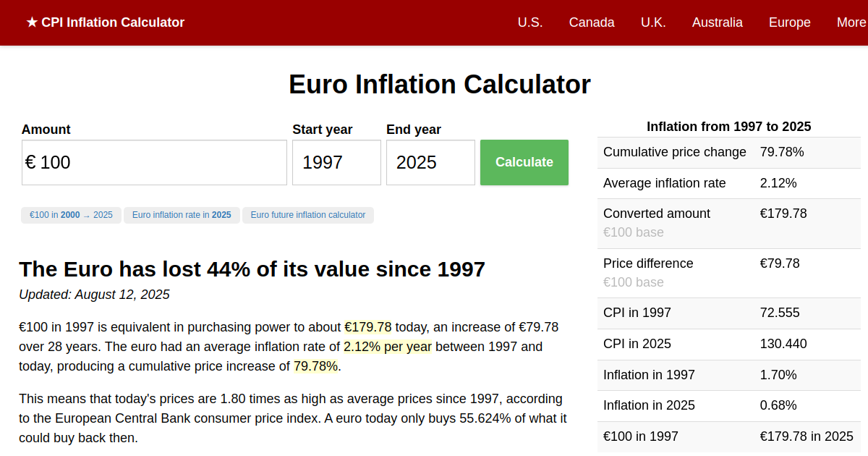Click the Converted amount value €179.78
This screenshot has height=456, width=868.
click(x=783, y=214)
